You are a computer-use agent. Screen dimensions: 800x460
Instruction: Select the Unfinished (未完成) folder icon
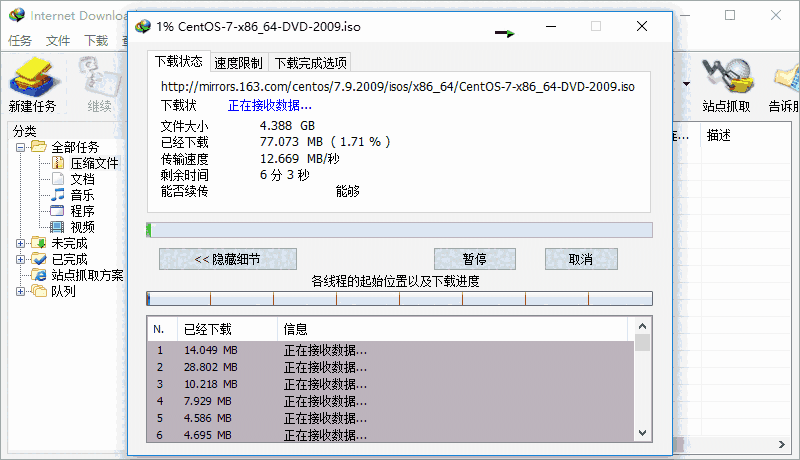39,242
